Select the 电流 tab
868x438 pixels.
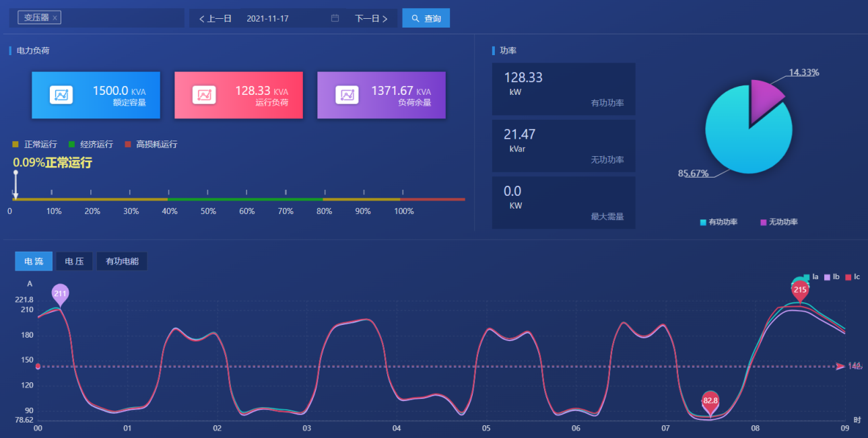tap(33, 261)
